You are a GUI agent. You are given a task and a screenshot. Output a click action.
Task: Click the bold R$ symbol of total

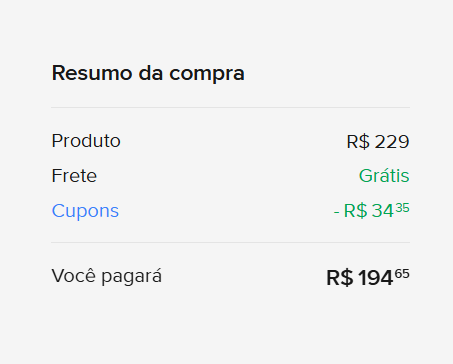point(340,278)
